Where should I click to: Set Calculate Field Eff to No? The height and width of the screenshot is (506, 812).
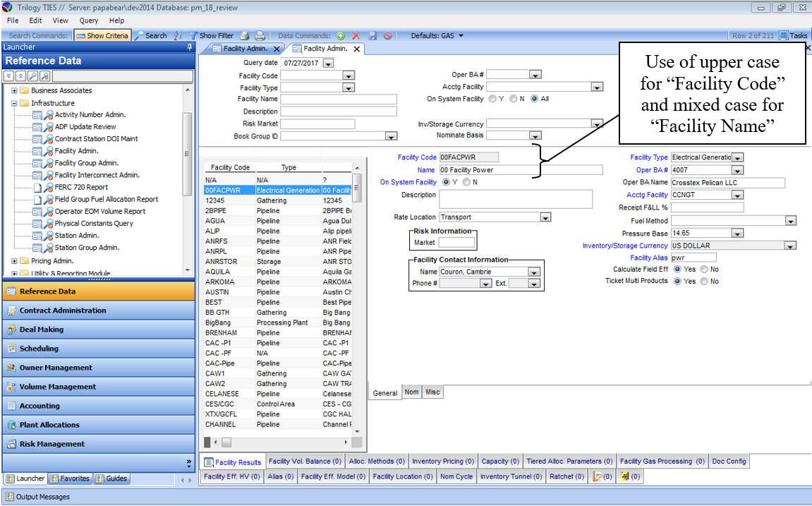tap(705, 270)
